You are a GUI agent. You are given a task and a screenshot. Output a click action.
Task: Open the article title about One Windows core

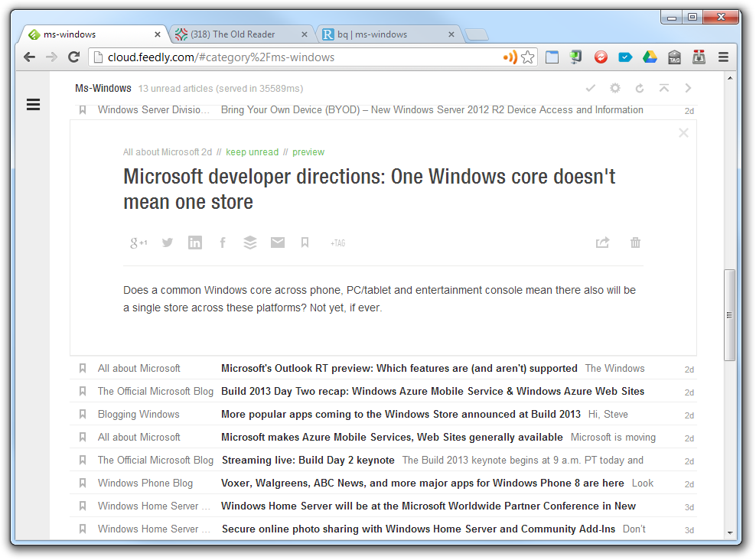pyautogui.click(x=370, y=190)
